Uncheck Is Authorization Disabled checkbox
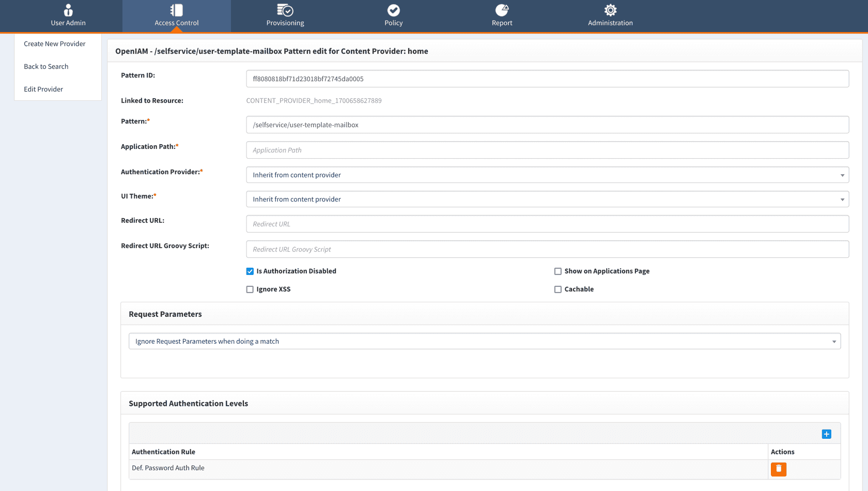 pos(250,271)
